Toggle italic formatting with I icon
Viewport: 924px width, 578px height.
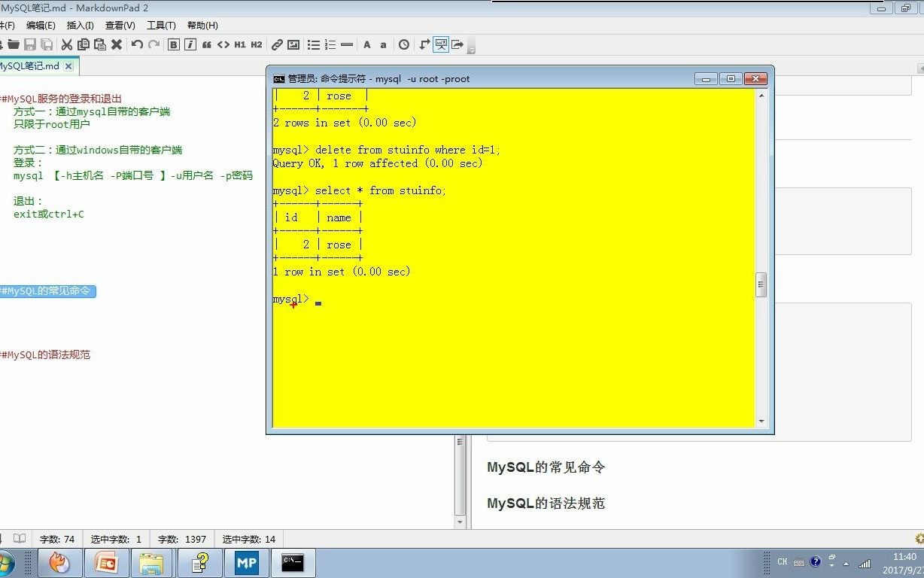point(190,44)
